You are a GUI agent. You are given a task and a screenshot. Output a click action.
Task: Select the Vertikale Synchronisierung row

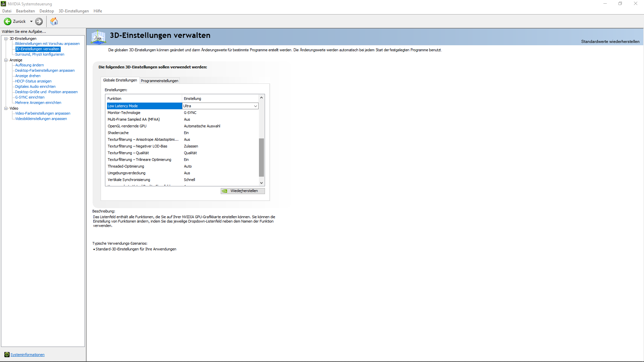(129, 180)
